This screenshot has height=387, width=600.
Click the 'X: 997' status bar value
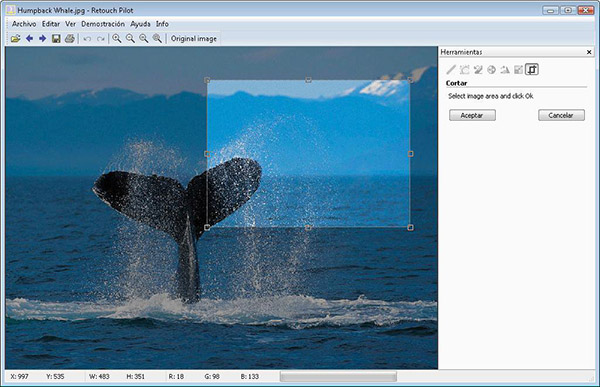[20, 377]
